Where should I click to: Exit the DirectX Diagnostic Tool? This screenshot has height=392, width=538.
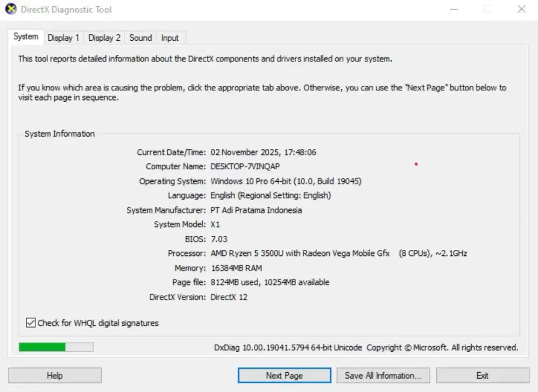482,375
